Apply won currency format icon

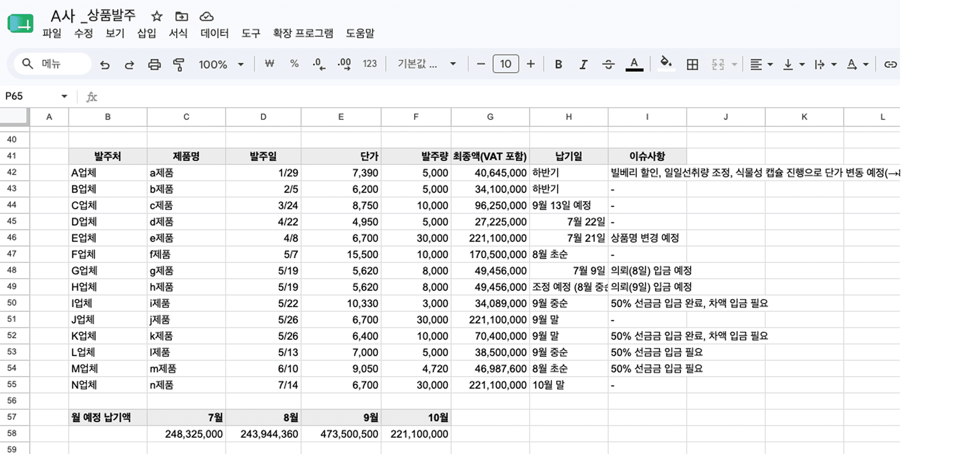tap(269, 64)
